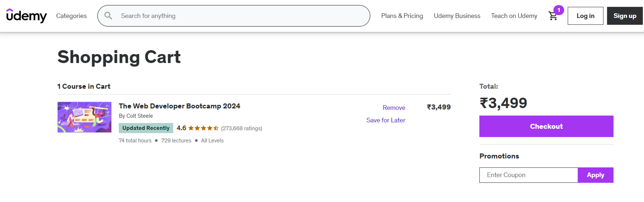
Task: Click the half-filled fifth rating star
Action: coord(216,128)
